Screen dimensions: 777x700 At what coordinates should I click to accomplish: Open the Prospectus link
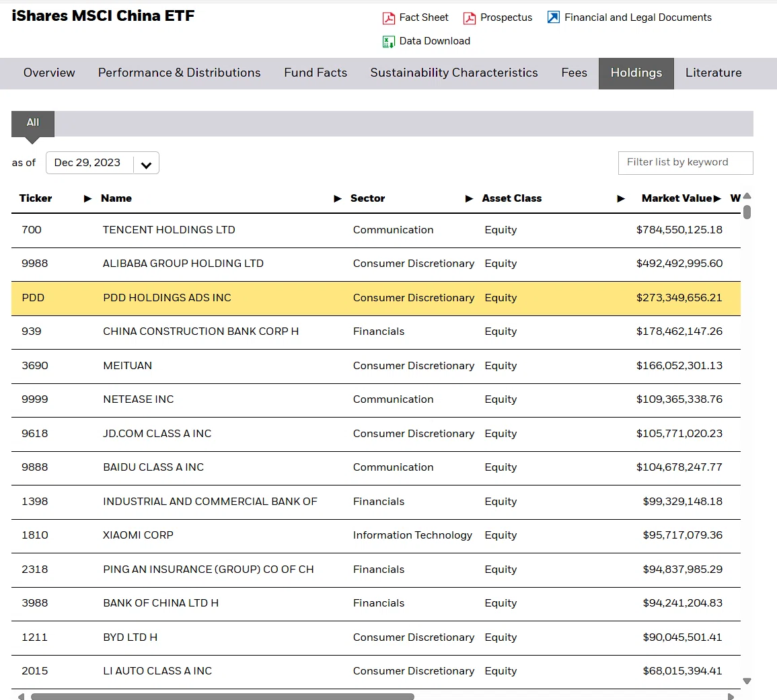click(506, 17)
